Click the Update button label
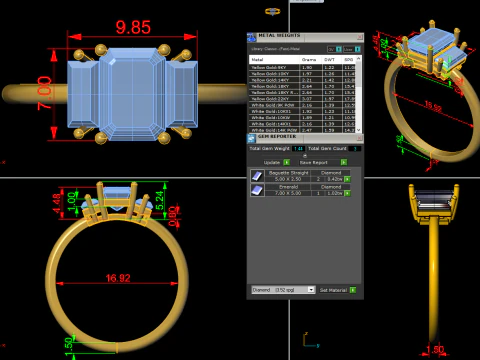The image size is (480, 360). coord(272,162)
